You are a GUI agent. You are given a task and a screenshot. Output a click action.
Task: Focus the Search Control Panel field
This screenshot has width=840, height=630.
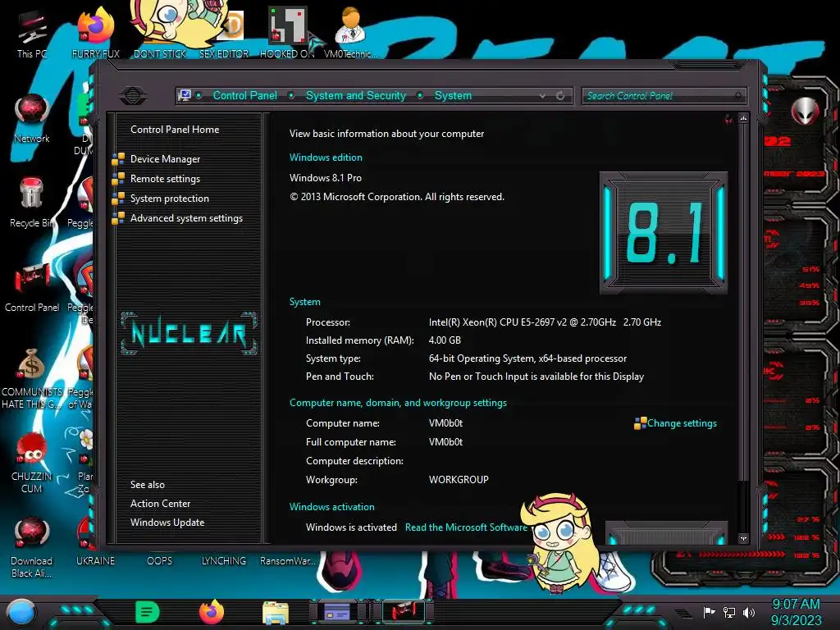click(x=663, y=96)
